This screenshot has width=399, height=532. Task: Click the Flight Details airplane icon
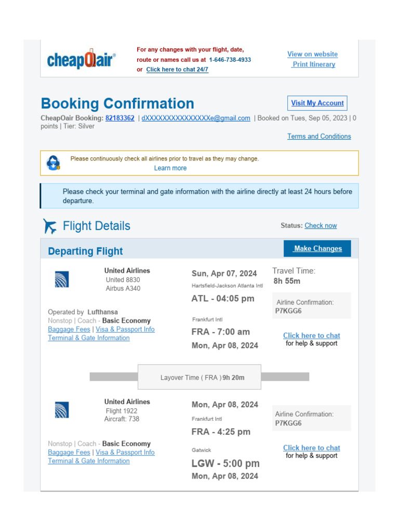pos(50,226)
